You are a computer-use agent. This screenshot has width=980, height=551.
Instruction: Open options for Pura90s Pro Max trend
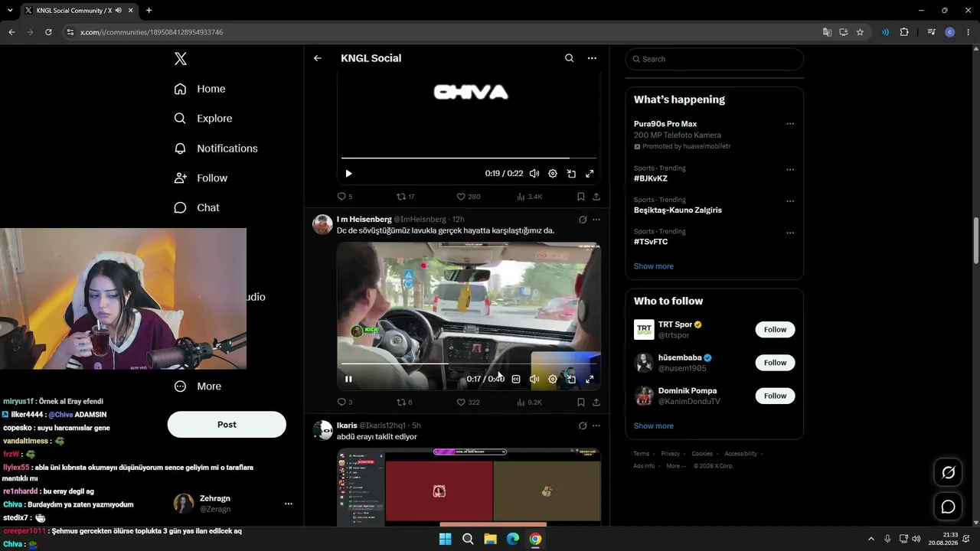790,124
